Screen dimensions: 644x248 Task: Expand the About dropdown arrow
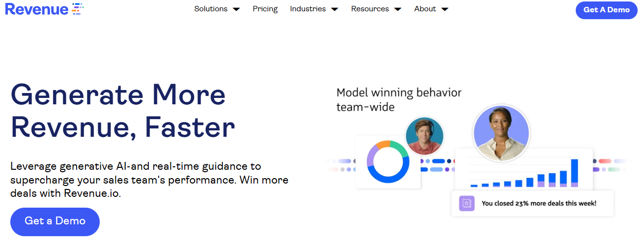pyautogui.click(x=445, y=9)
